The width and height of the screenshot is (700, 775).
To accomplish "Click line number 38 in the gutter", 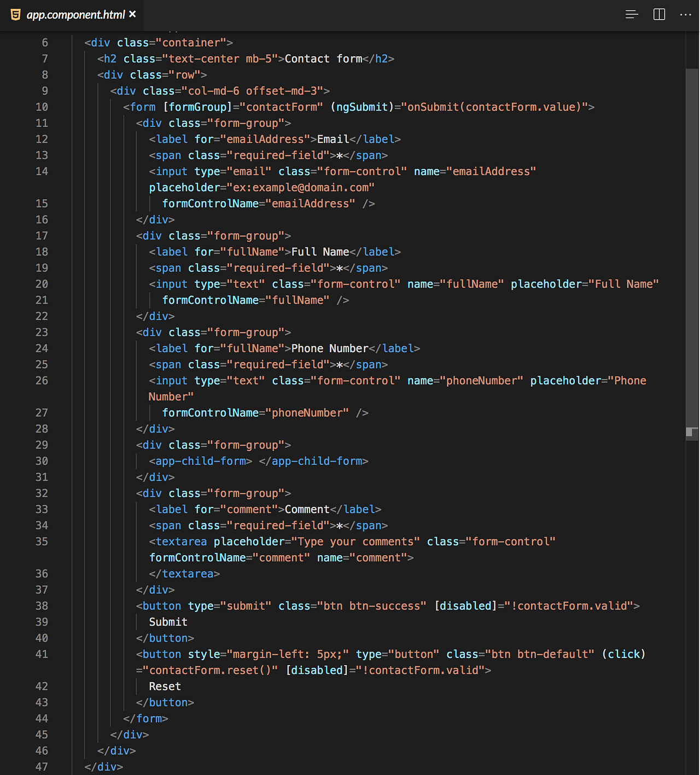I will [x=42, y=605].
